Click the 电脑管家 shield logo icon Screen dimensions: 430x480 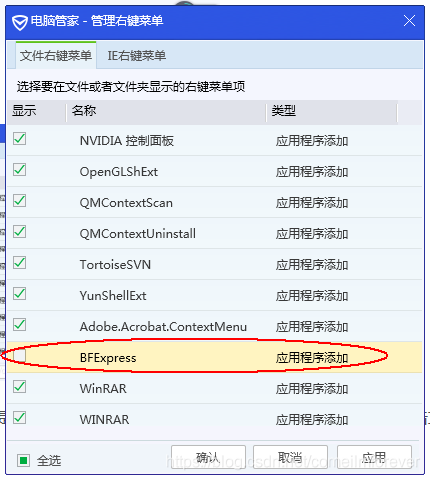[20, 22]
